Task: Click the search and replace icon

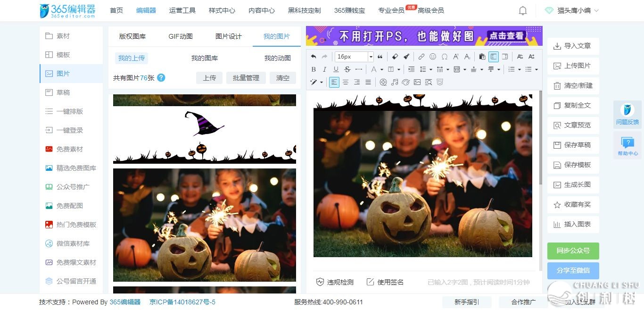Action: pos(429,82)
